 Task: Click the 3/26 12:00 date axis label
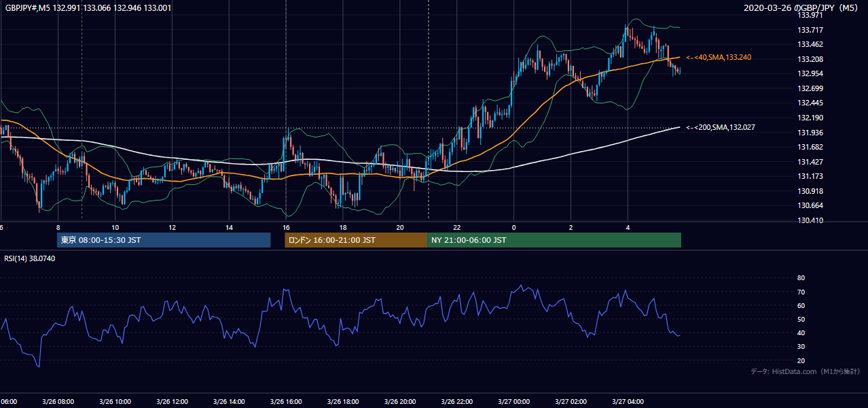click(173, 402)
